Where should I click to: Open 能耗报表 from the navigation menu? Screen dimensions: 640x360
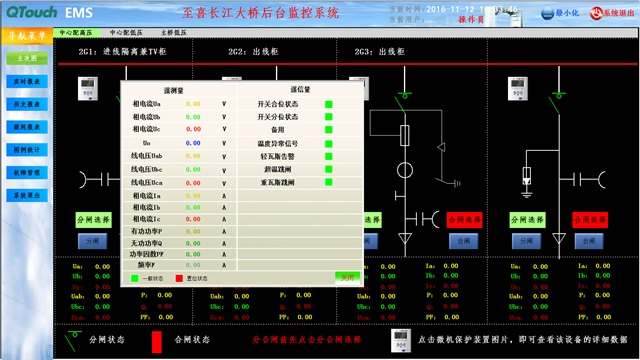click(x=27, y=127)
